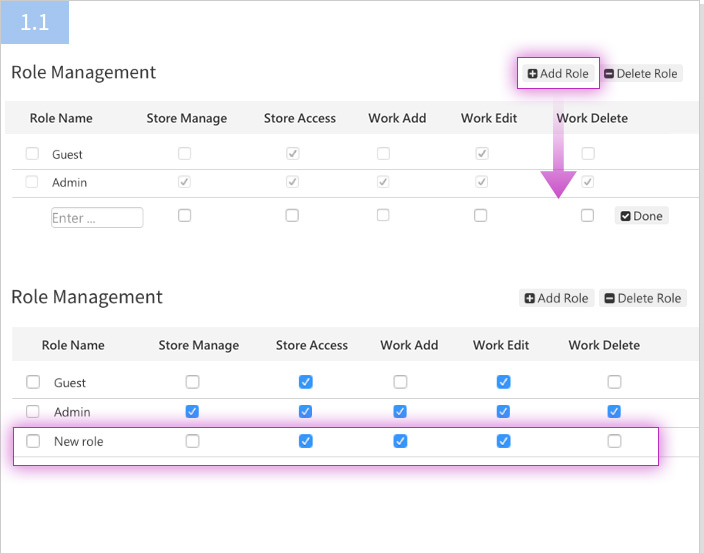
Task: Click the minus icon beside the highlighted Add Role
Action: click(609, 74)
